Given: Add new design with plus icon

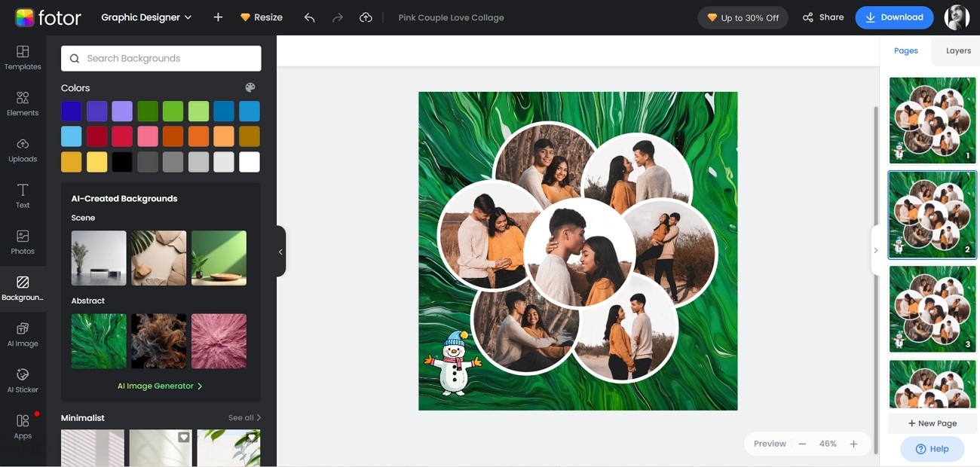Looking at the screenshot, I should [x=218, y=17].
